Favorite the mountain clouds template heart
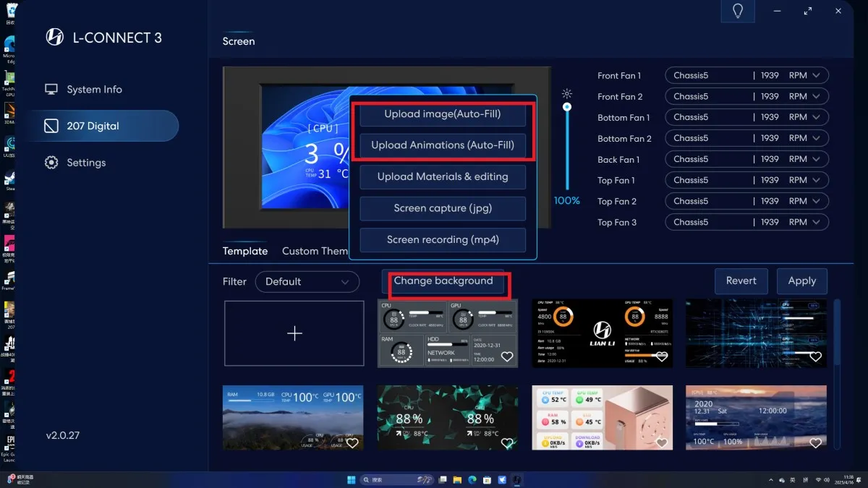 click(352, 442)
